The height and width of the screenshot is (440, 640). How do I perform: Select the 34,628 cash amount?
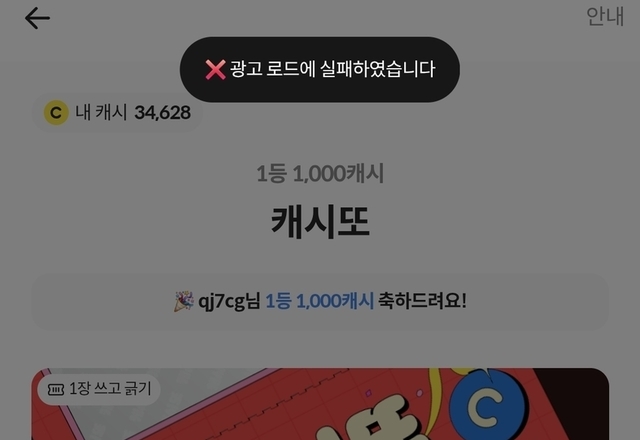162,113
